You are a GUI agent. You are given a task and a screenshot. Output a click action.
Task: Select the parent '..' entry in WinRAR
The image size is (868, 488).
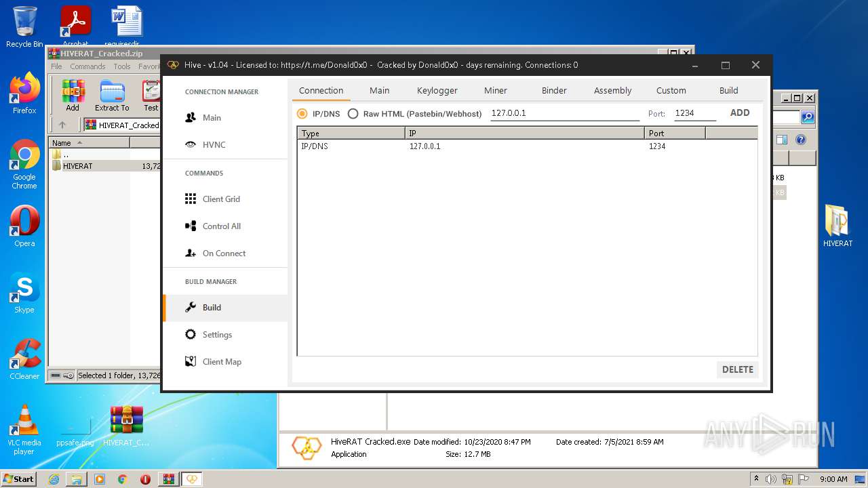60,155
